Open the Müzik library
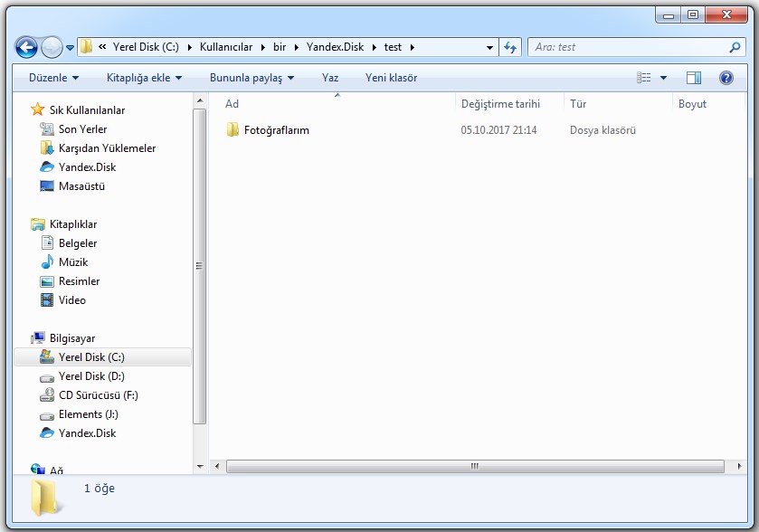This screenshot has height=532, width=759. tap(72, 262)
